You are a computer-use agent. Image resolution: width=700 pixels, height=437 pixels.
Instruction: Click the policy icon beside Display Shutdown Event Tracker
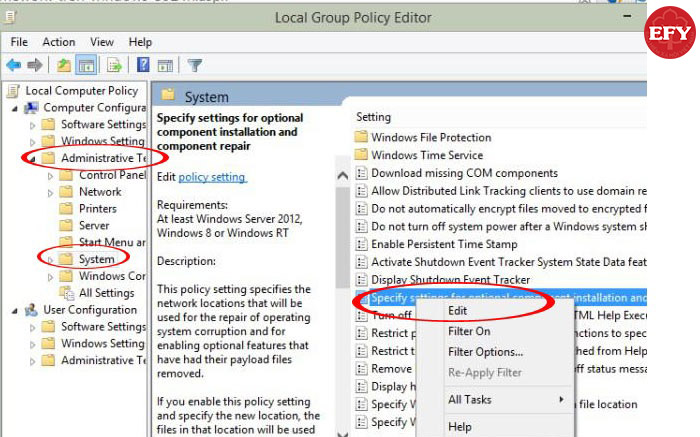(362, 280)
